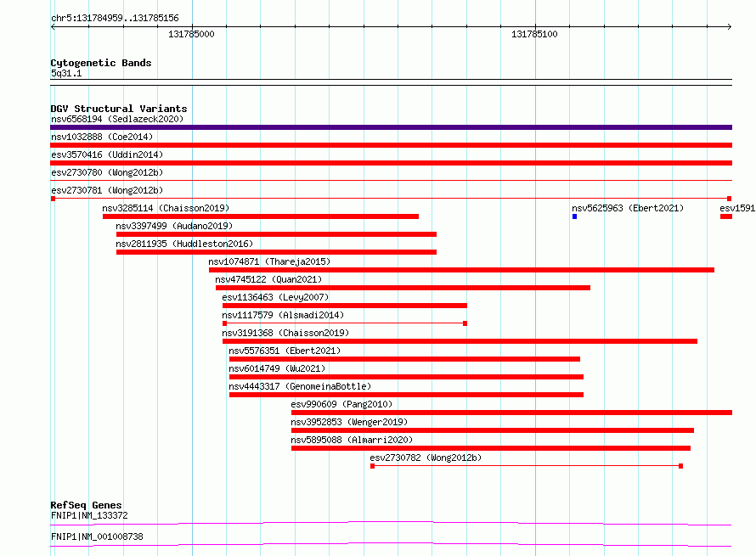Click the Cytogenetic Bands track heading
756x556 pixels.
[101, 63]
